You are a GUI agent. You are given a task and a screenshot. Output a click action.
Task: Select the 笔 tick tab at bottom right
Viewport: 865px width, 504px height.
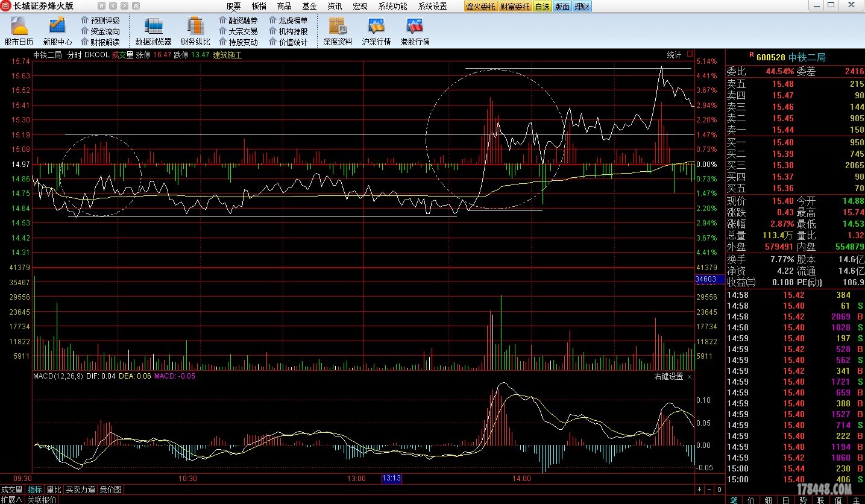(x=734, y=500)
